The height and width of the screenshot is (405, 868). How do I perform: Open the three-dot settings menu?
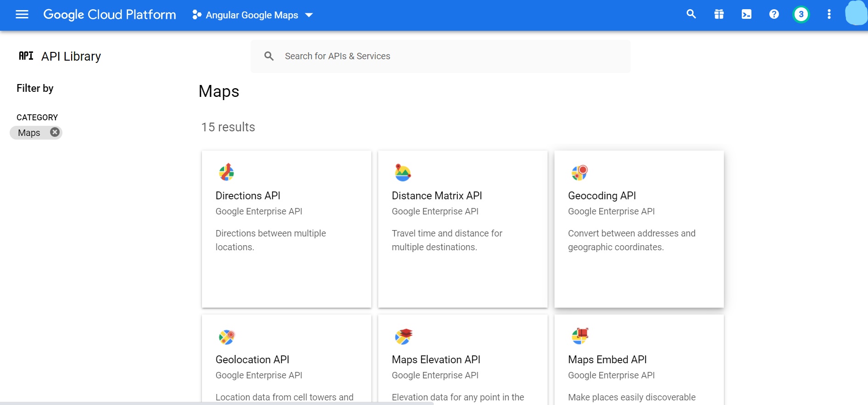click(829, 15)
